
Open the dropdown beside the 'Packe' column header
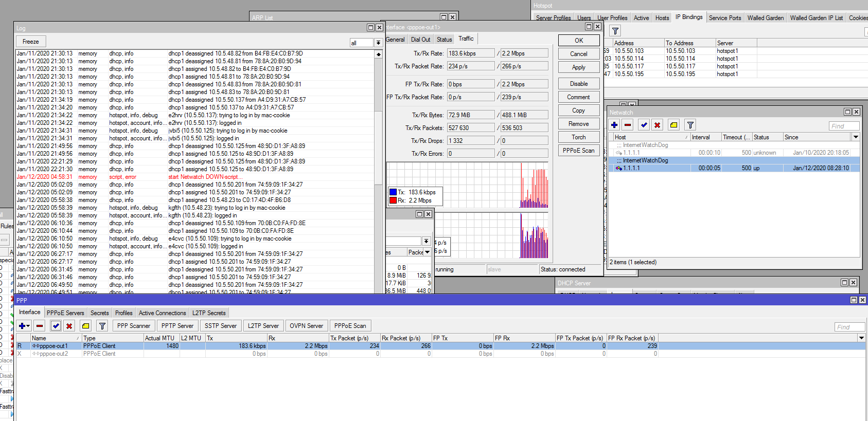(427, 252)
